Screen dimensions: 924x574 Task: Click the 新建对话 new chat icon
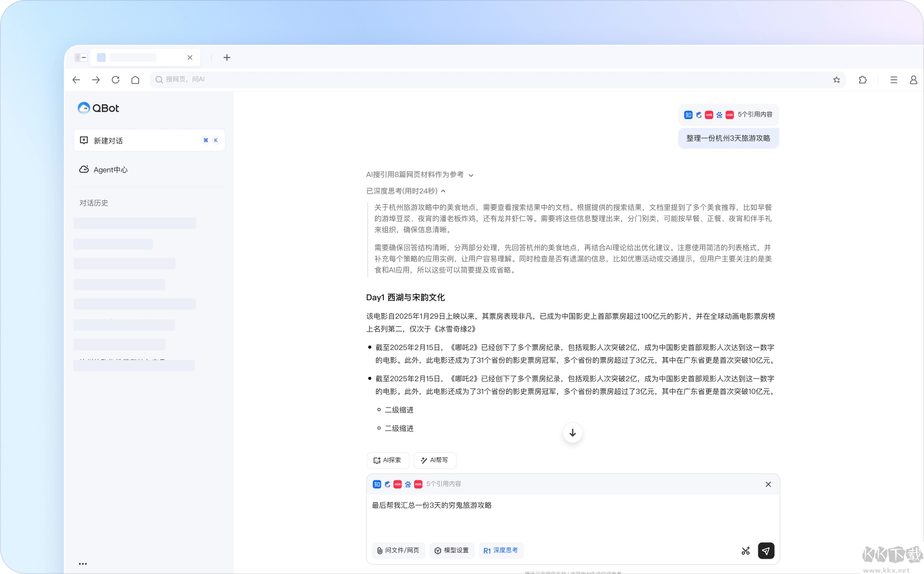pos(83,140)
